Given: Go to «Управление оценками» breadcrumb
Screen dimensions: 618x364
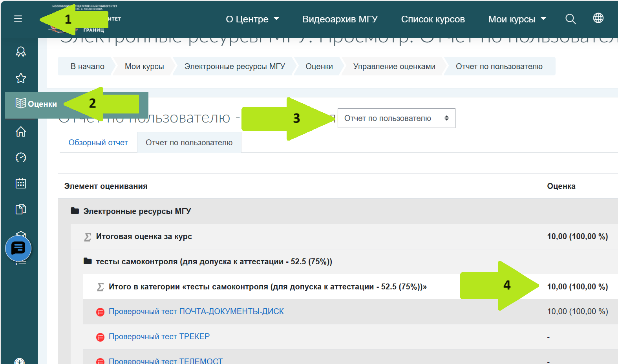Looking at the screenshot, I should 394,66.
